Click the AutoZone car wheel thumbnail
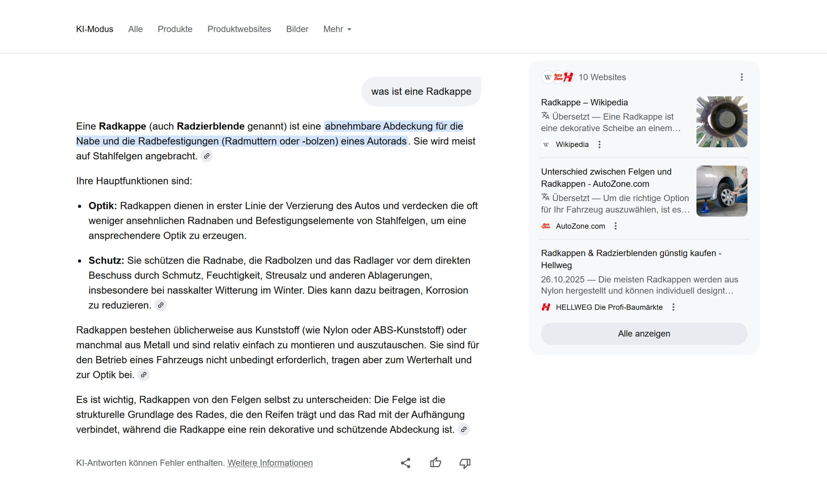Image resolution: width=827 pixels, height=504 pixels. coord(722,191)
